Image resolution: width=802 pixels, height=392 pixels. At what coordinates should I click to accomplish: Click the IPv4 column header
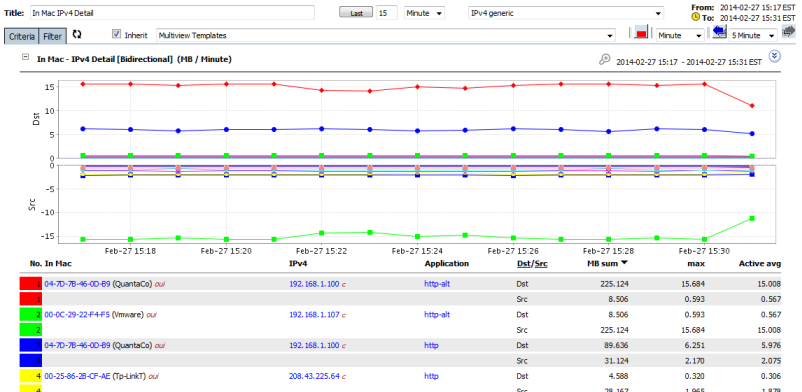[x=298, y=264]
